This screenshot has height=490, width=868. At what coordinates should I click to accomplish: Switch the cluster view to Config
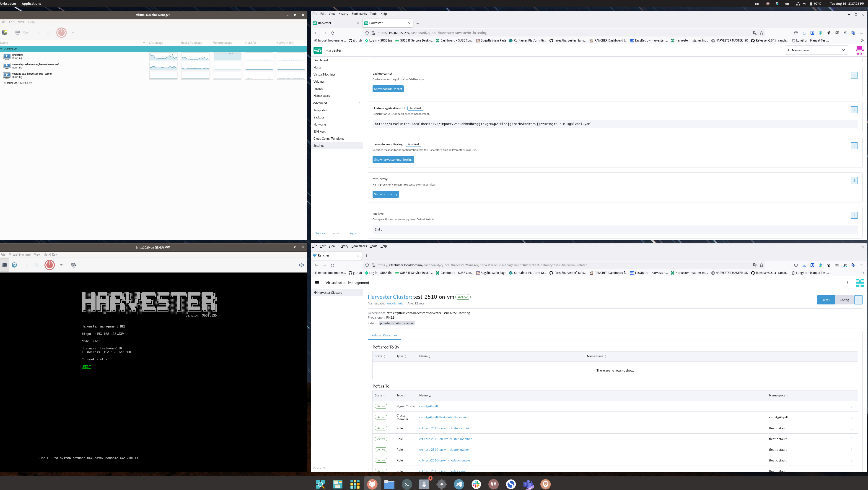(x=844, y=300)
